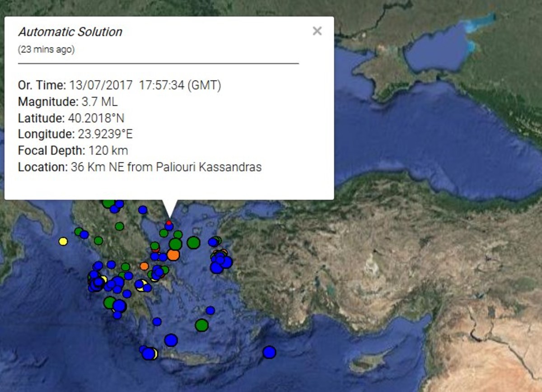Click the small red marker below popup pointer
542x392 pixels.
click(169, 223)
